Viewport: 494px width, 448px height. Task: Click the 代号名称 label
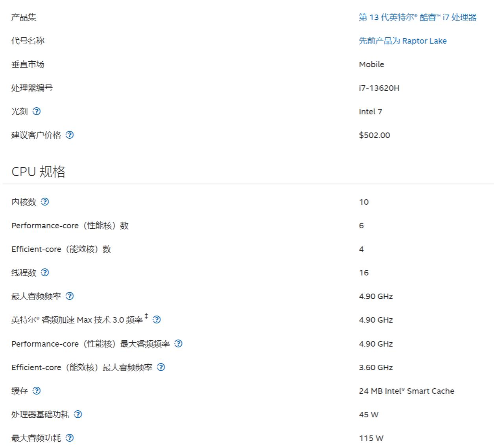point(28,41)
